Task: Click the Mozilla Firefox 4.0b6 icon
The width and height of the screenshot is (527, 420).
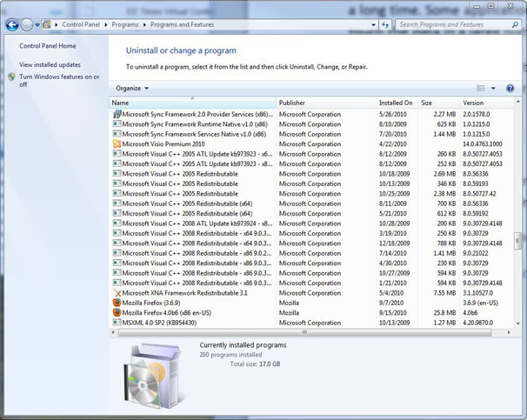Action: click(x=117, y=312)
